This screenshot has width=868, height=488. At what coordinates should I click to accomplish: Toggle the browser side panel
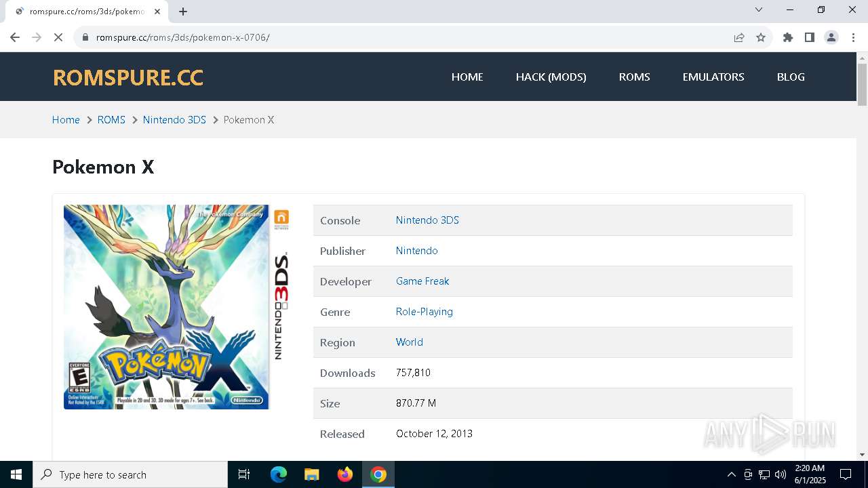pyautogui.click(x=810, y=37)
